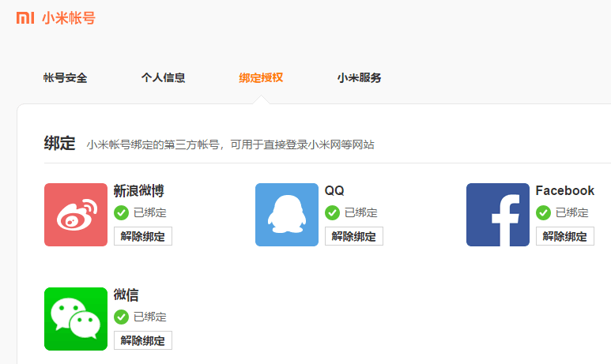611x364 pixels.
Task: Click the 绑定 section heading
Action: point(59,143)
